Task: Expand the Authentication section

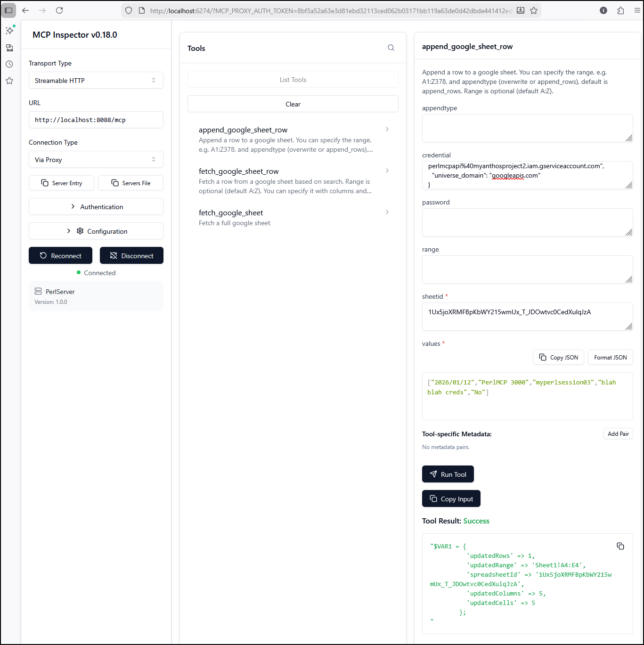Action: pyautogui.click(x=96, y=207)
